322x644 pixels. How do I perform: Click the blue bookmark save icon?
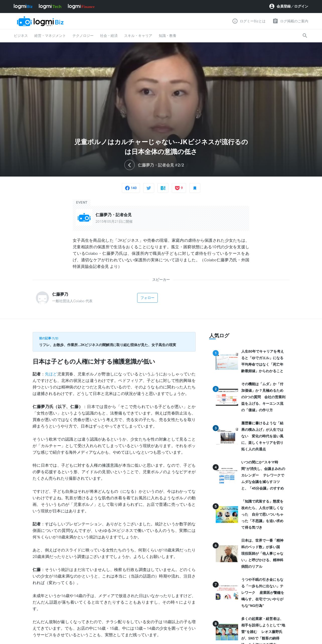pos(195,188)
